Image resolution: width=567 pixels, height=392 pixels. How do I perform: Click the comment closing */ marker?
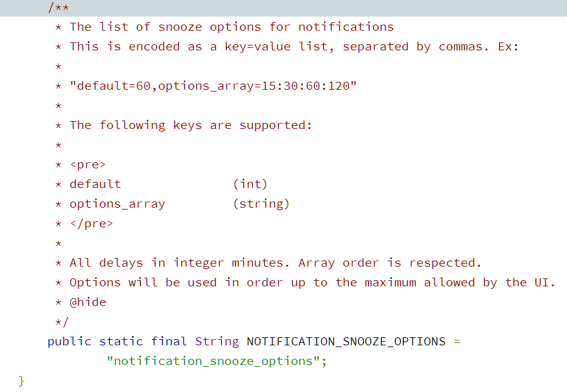pos(61,322)
